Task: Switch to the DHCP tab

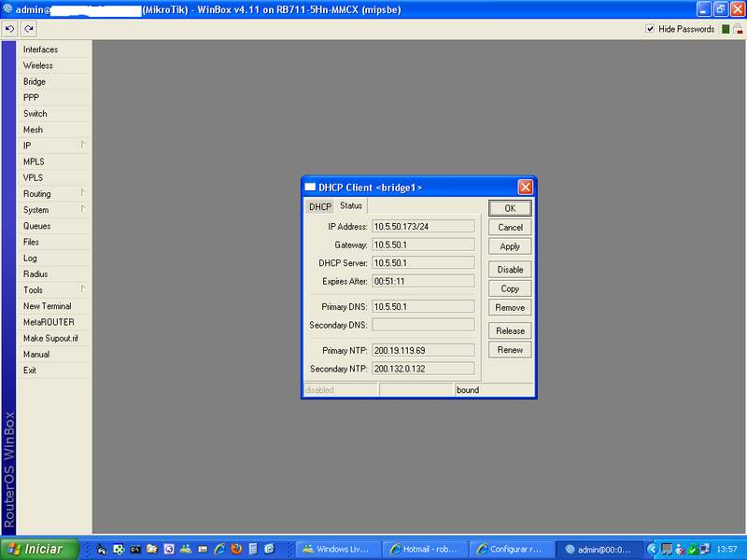Action: pos(320,206)
